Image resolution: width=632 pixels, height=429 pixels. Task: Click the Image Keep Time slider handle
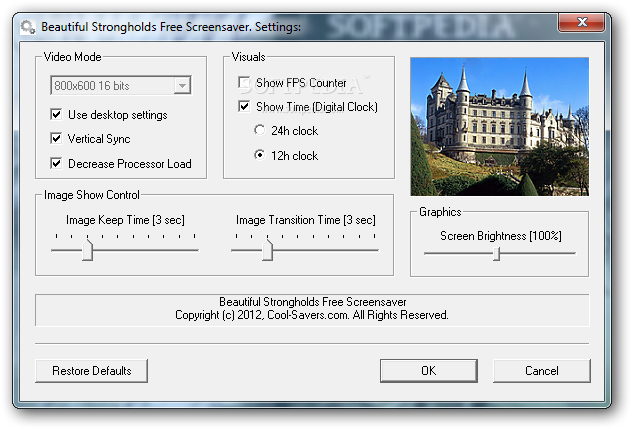tap(87, 250)
